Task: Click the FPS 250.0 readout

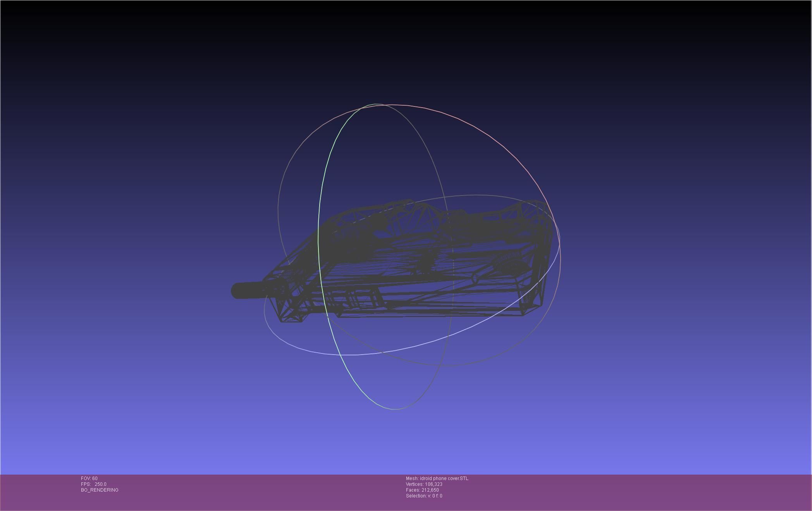Action: pos(94,484)
